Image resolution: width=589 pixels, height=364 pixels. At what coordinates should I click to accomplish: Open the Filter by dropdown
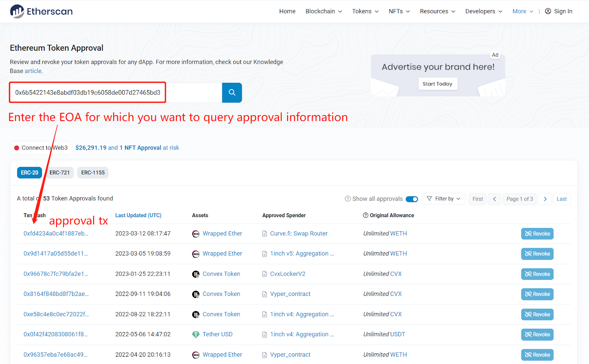tap(443, 199)
